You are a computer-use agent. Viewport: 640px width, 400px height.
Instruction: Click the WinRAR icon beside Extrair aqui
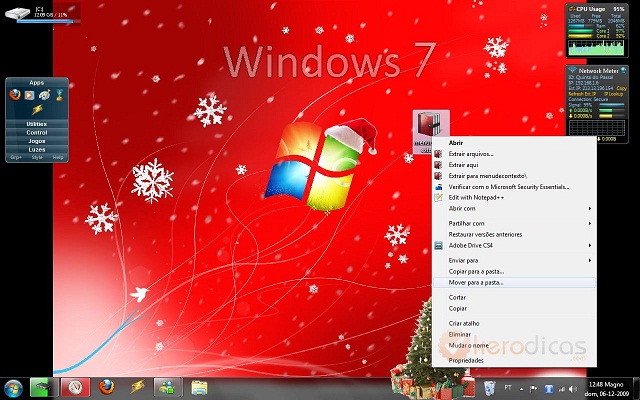[438, 165]
